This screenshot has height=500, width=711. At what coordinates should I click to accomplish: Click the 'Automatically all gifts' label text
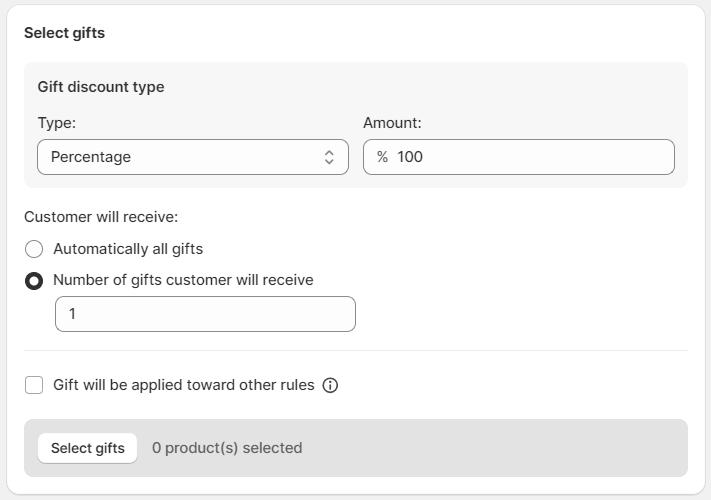tap(128, 249)
